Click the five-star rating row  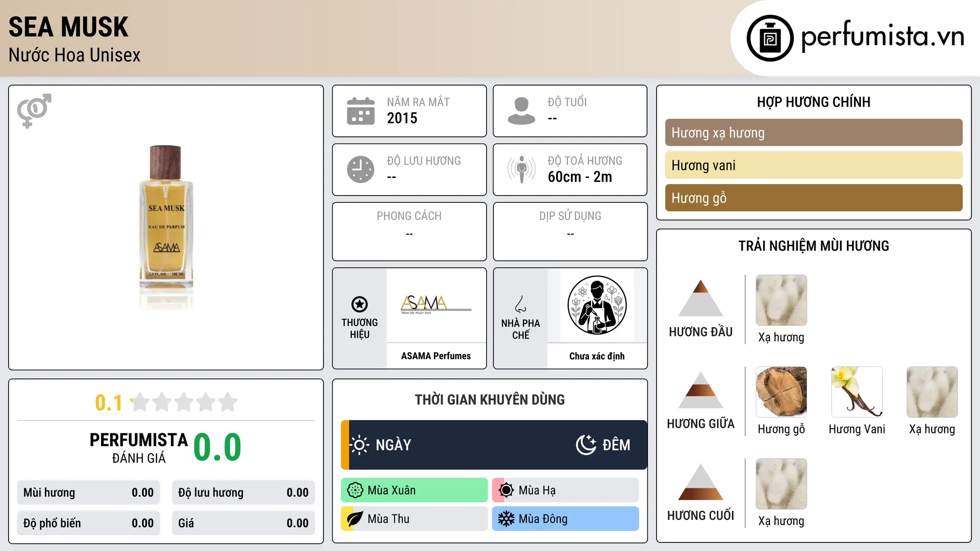tap(184, 402)
